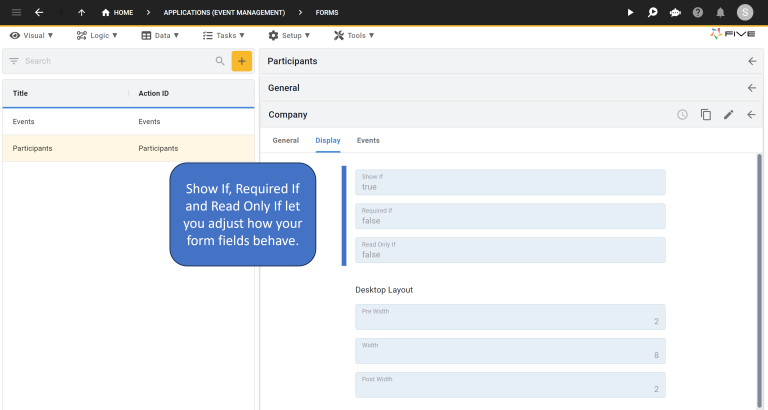Open the debug run search-play icon

(x=652, y=12)
